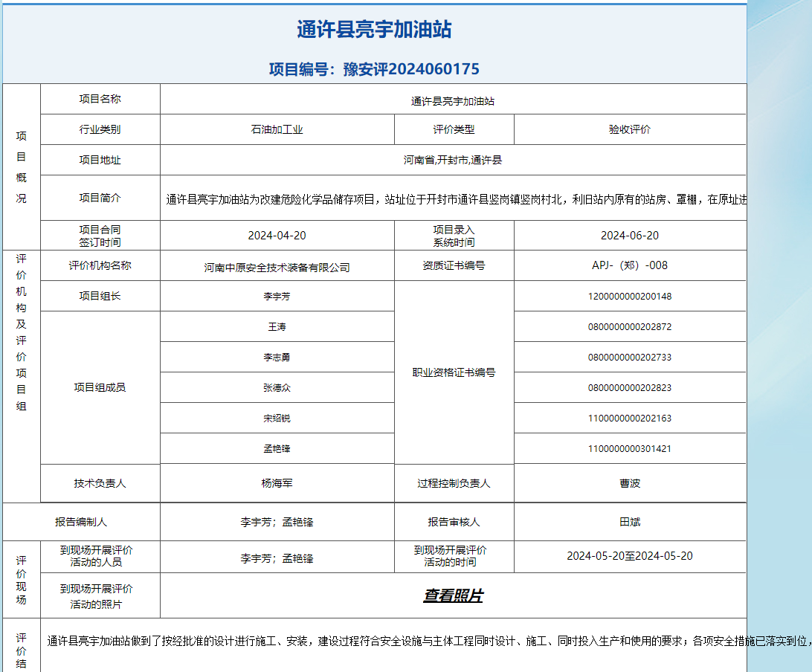Click the 项目地址 label cell
This screenshot has height=672, width=812.
pos(100,160)
